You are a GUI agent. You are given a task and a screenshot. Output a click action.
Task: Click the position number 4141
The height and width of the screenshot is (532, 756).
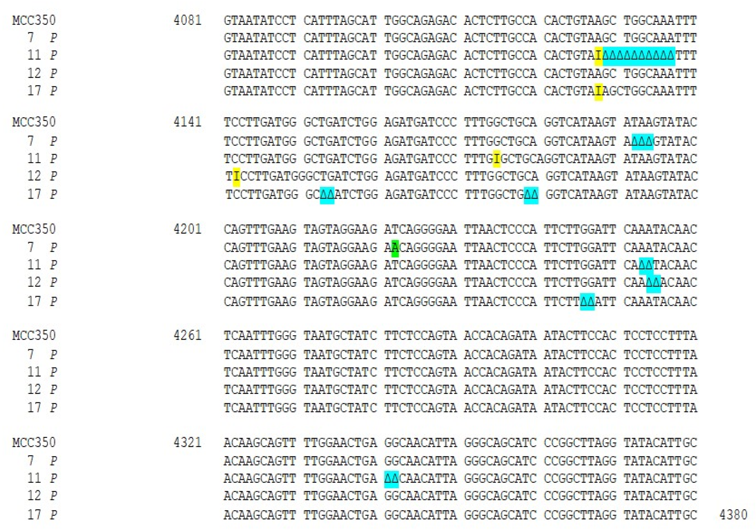click(x=187, y=122)
